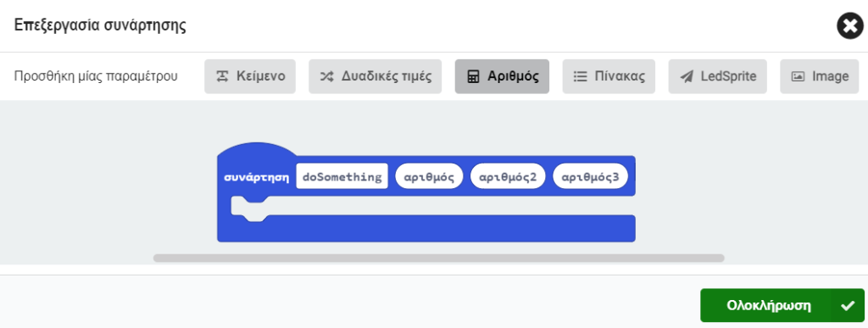The width and height of the screenshot is (868, 328).
Task: Close the Επεξεργασία συνάρτησης dialog
Action: coord(849,26)
